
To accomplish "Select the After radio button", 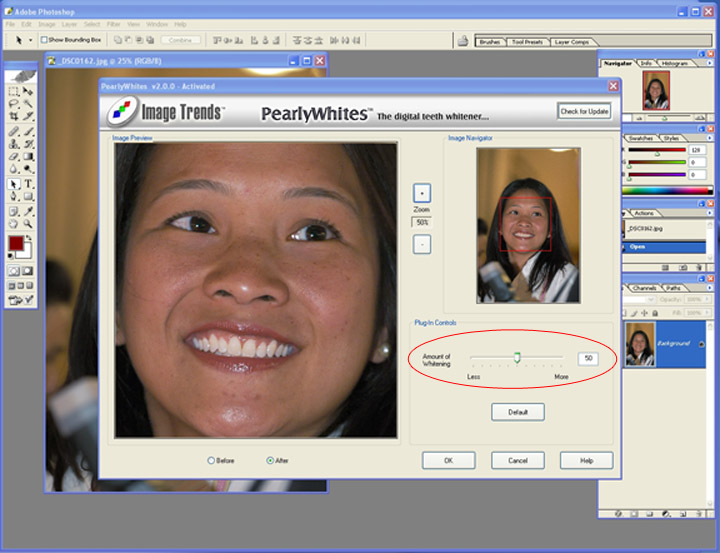I will (x=270, y=460).
